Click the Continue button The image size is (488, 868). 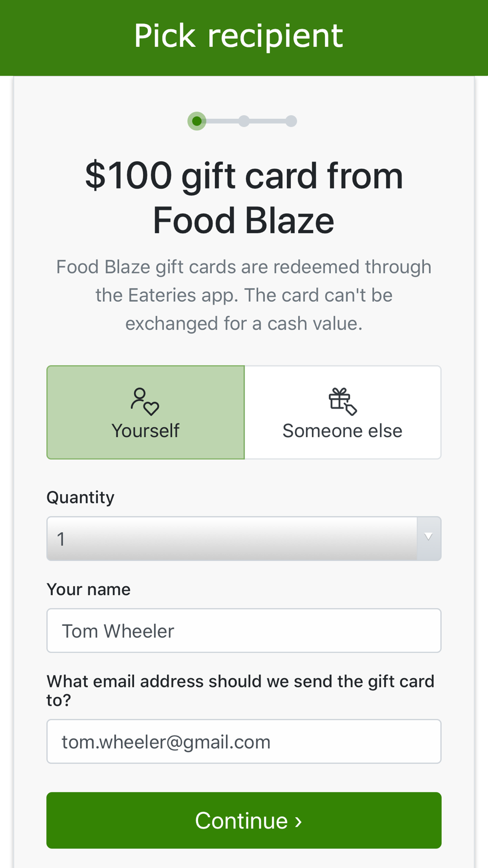tap(244, 820)
